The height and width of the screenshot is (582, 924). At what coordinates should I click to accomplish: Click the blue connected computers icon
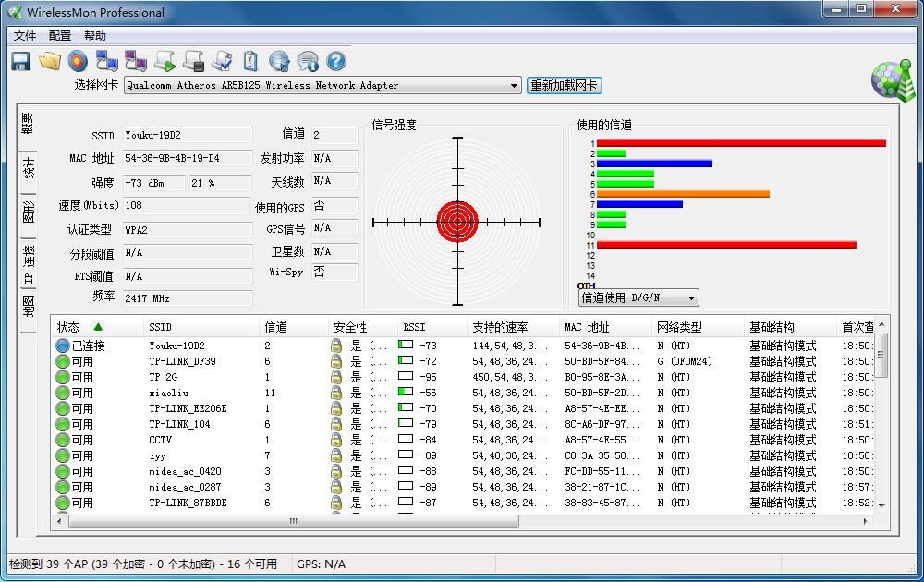[106, 61]
